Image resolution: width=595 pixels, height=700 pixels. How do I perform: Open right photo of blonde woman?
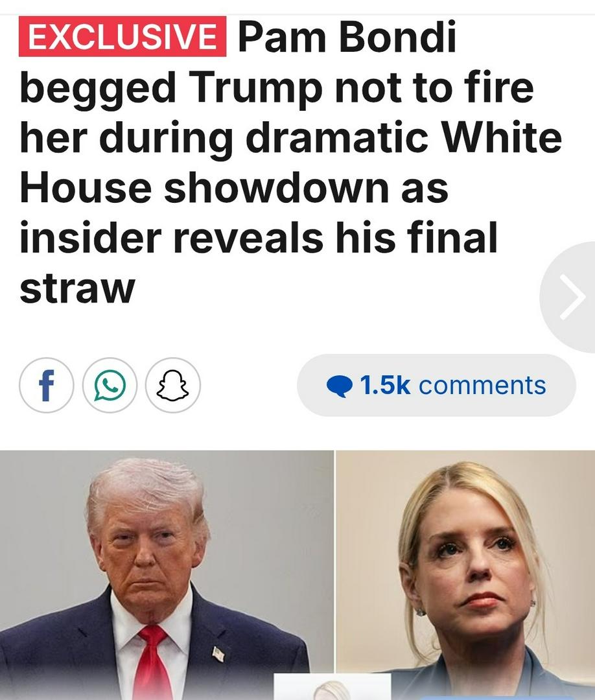pyautogui.click(x=465, y=575)
